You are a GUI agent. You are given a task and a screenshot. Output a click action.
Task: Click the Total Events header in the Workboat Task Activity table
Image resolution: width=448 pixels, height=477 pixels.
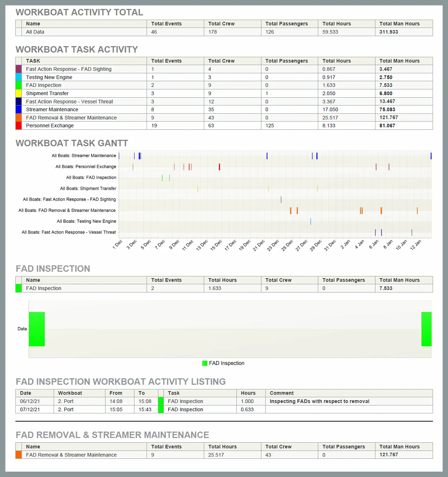pyautogui.click(x=166, y=61)
